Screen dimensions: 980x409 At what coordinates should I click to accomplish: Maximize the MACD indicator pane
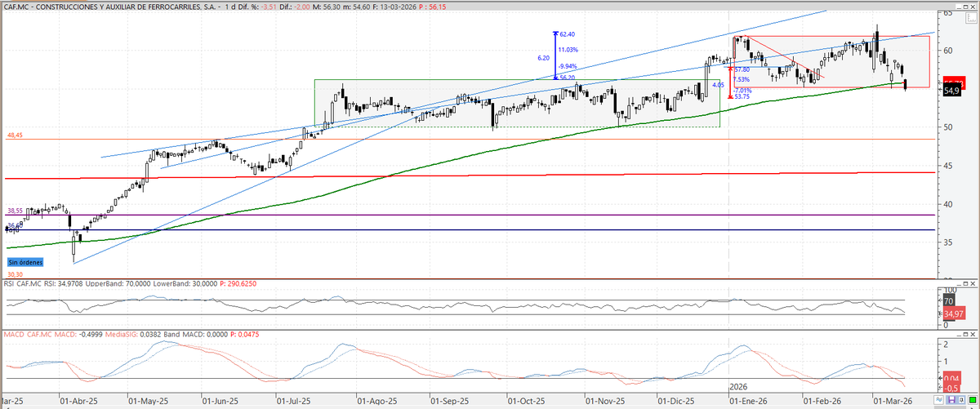965,334
